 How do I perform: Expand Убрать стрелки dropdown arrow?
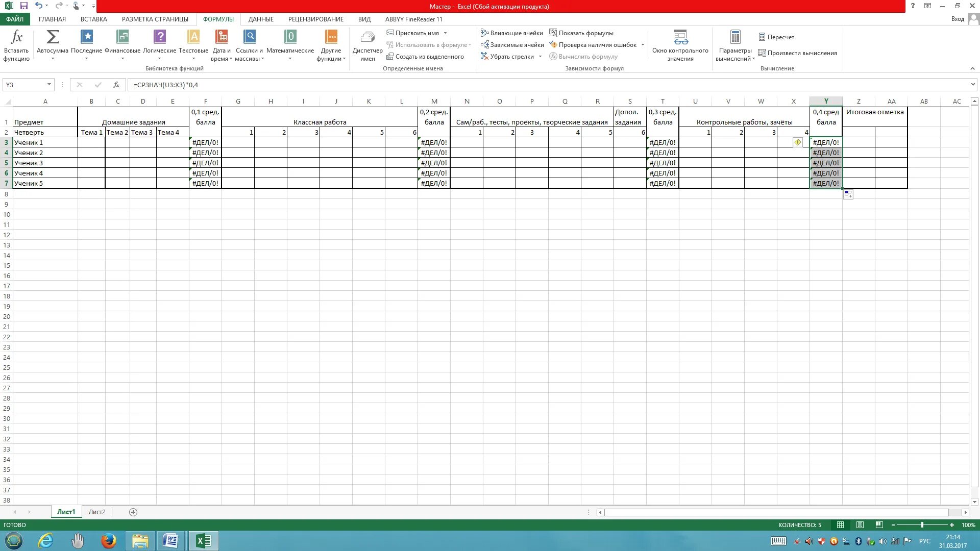coord(540,57)
